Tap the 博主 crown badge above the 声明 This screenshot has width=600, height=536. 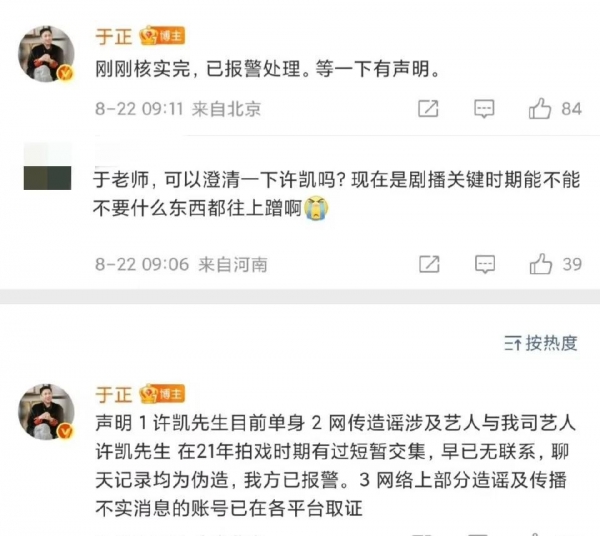(x=162, y=394)
